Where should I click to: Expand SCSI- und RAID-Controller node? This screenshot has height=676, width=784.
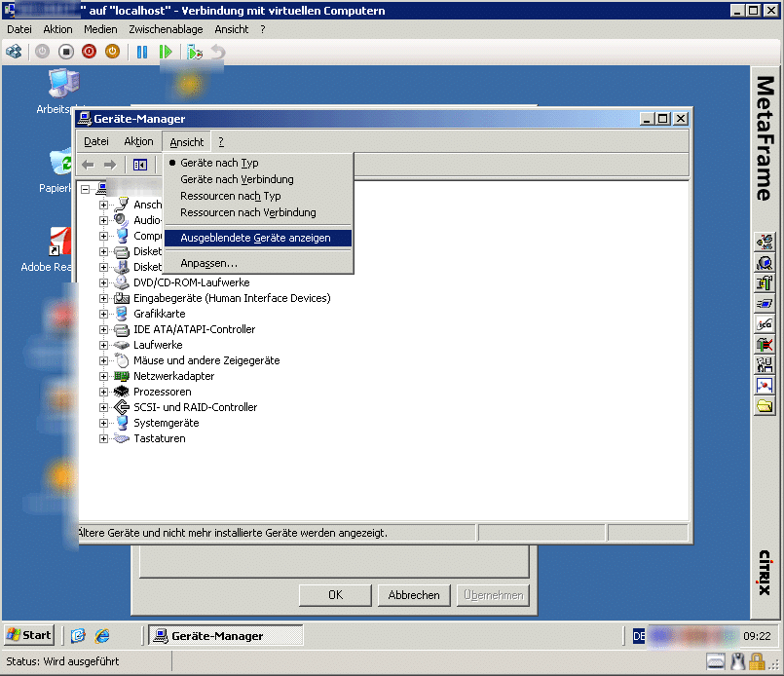(x=103, y=407)
